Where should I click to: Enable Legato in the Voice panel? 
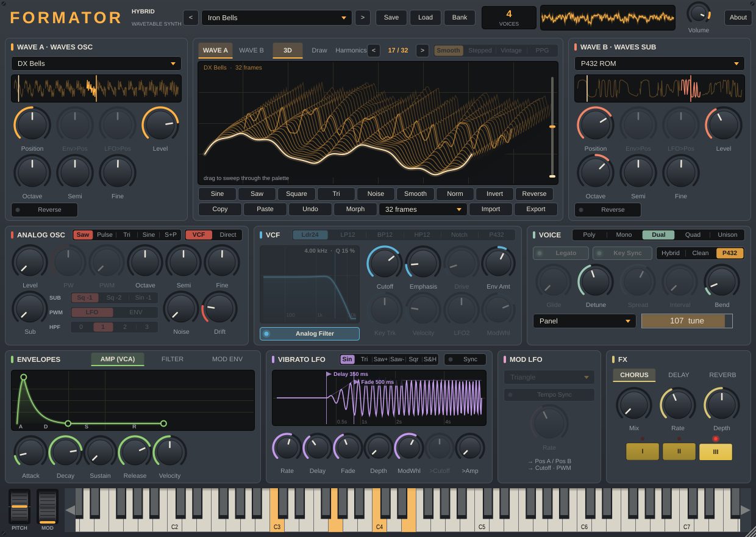click(x=561, y=253)
